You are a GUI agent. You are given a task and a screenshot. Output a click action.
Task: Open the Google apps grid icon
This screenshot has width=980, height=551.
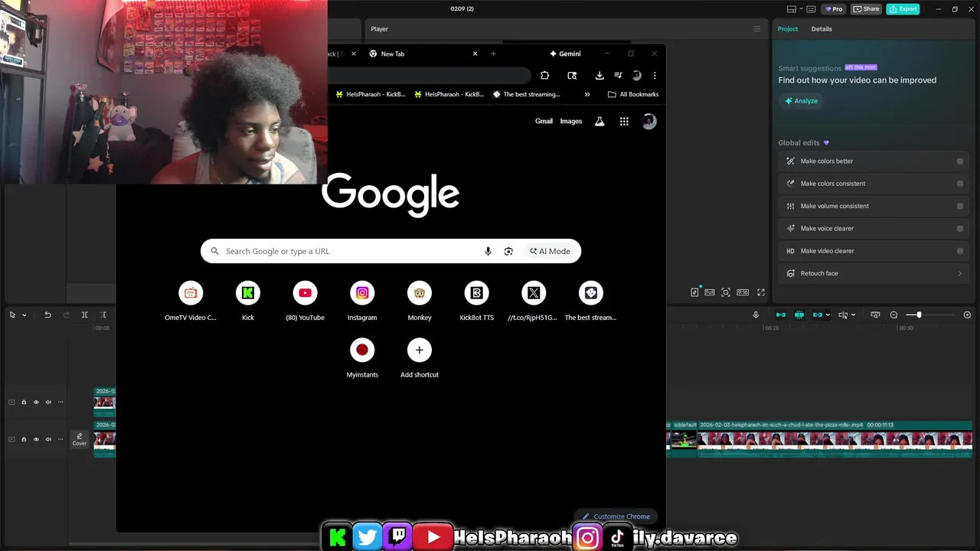(624, 121)
